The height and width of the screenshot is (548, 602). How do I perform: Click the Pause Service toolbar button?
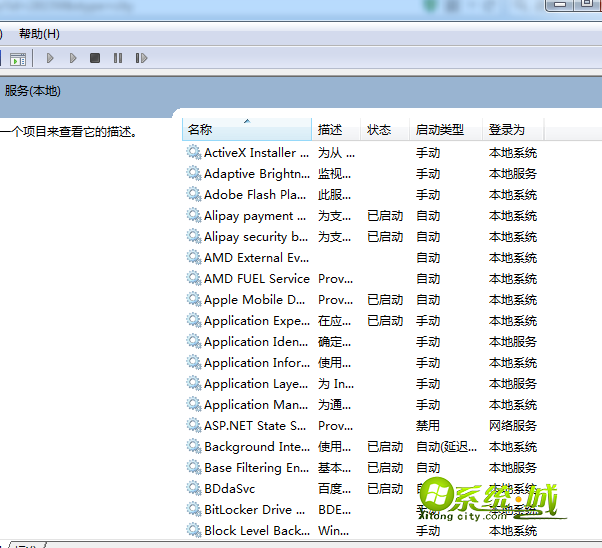coord(118,59)
